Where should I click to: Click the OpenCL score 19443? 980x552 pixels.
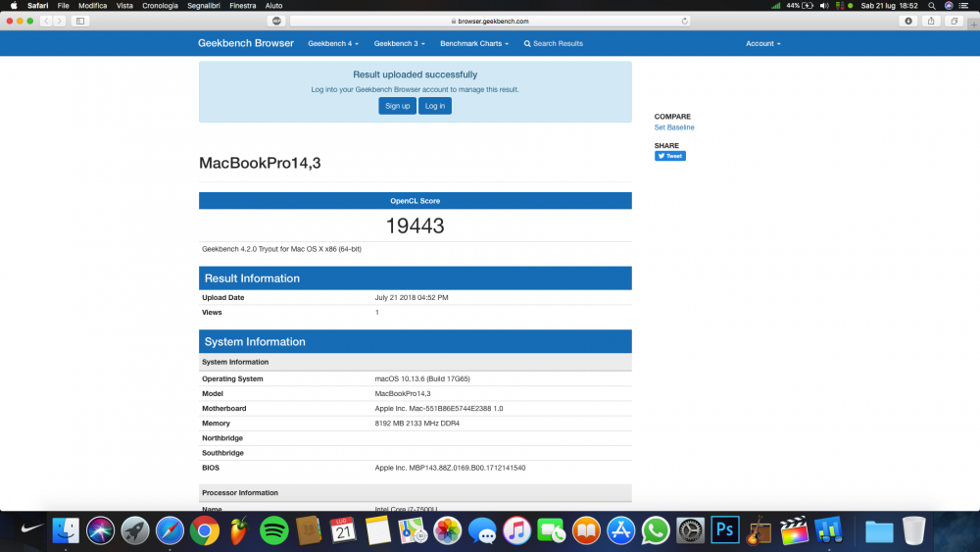(415, 226)
